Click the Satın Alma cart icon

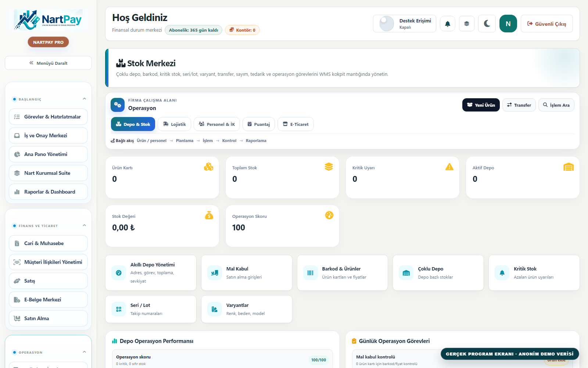(17, 318)
